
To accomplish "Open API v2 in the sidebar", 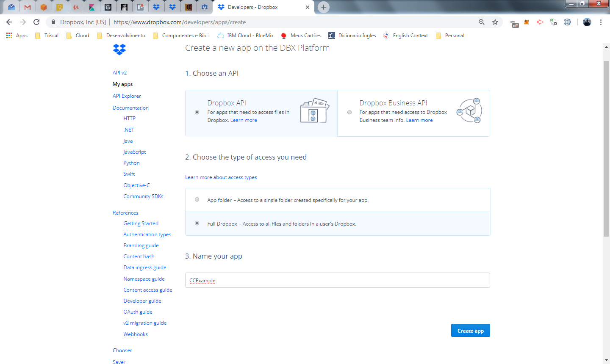I will [120, 73].
